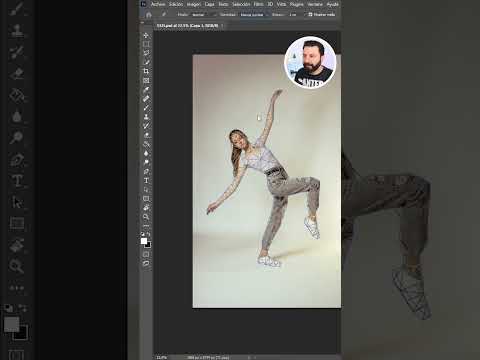This screenshot has width=480, height=360.
Task: Select the Magic Wand selection tool
Action: click(x=146, y=62)
